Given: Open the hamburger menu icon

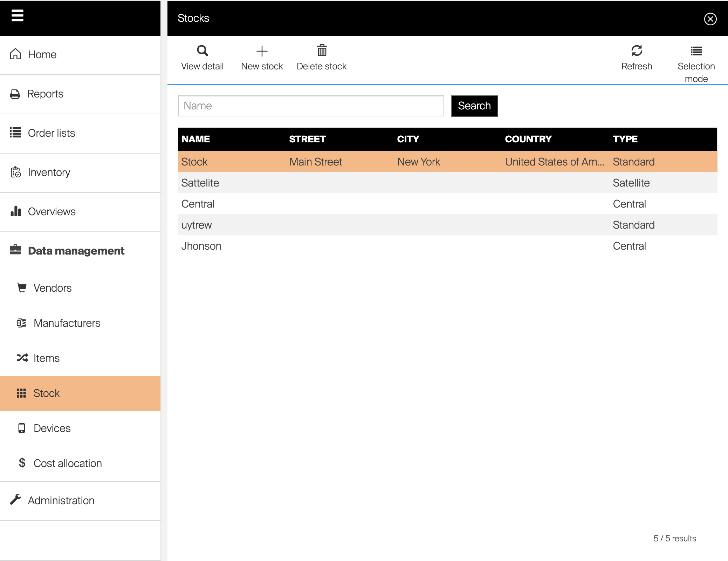Looking at the screenshot, I should pos(17,15).
